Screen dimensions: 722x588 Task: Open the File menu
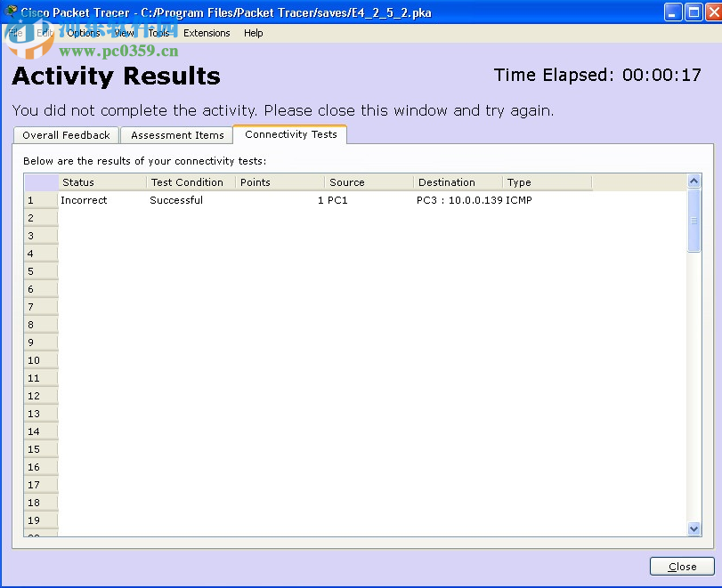(15, 33)
